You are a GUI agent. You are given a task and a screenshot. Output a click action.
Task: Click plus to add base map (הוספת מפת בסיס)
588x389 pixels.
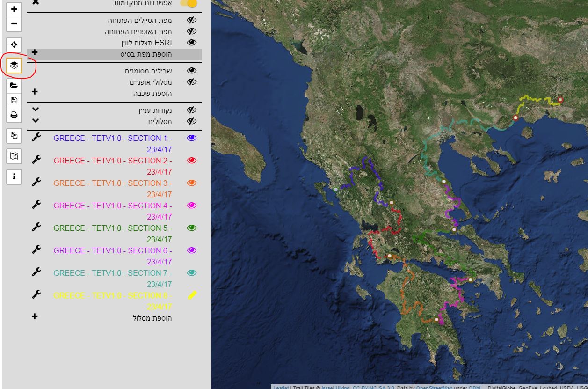[35, 53]
